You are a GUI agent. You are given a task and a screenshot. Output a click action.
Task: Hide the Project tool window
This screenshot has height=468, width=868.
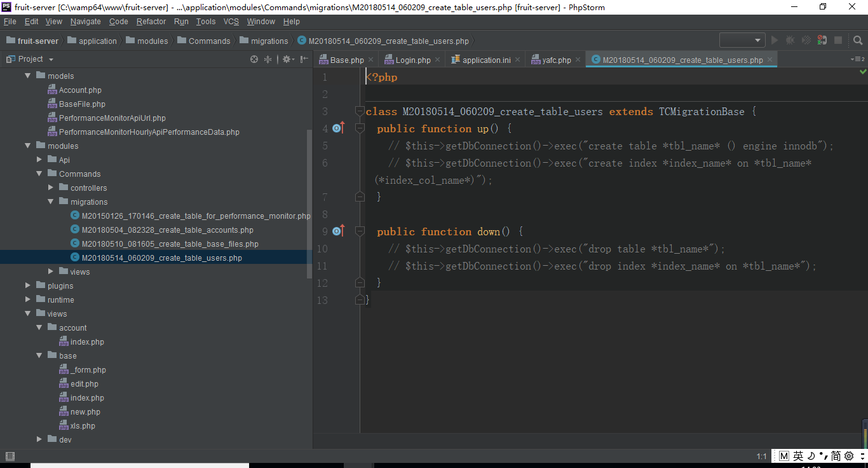[304, 59]
